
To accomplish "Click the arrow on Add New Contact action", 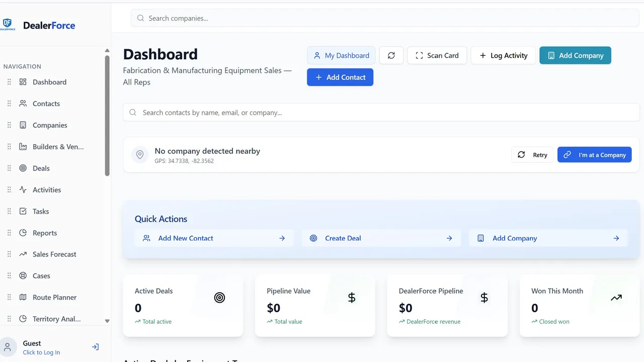I will click(282, 238).
